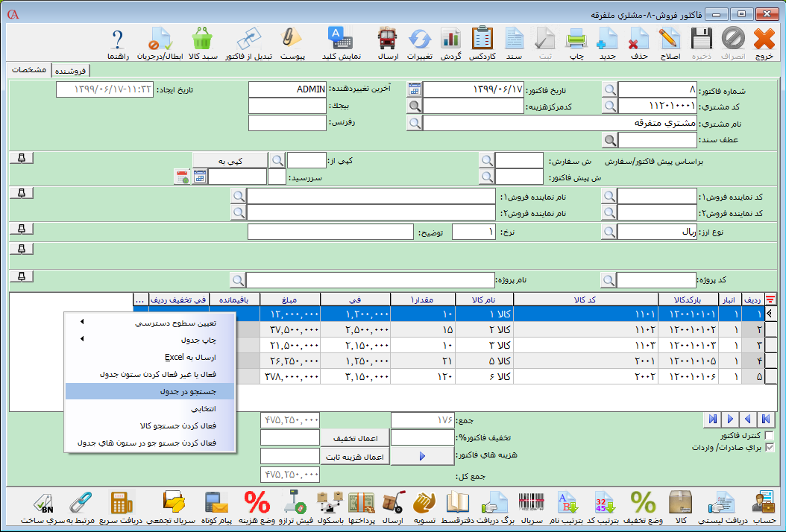Select search in table (جستجو در جدول) menu item
The image size is (786, 532).
pos(150,391)
